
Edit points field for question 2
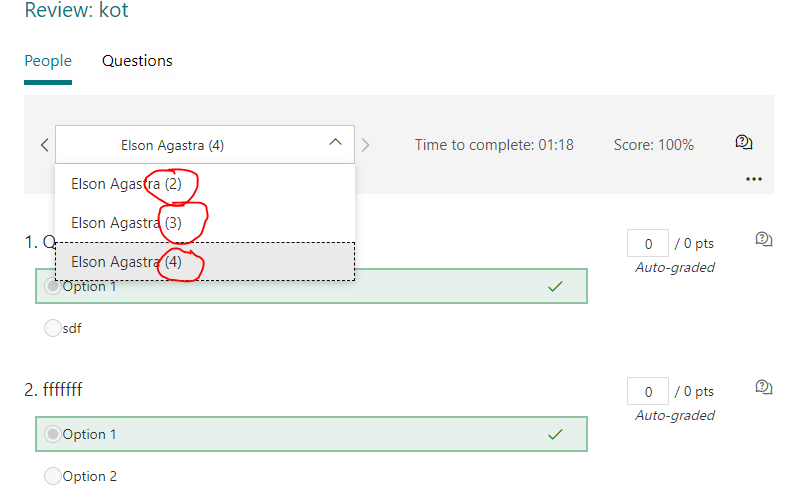648,391
